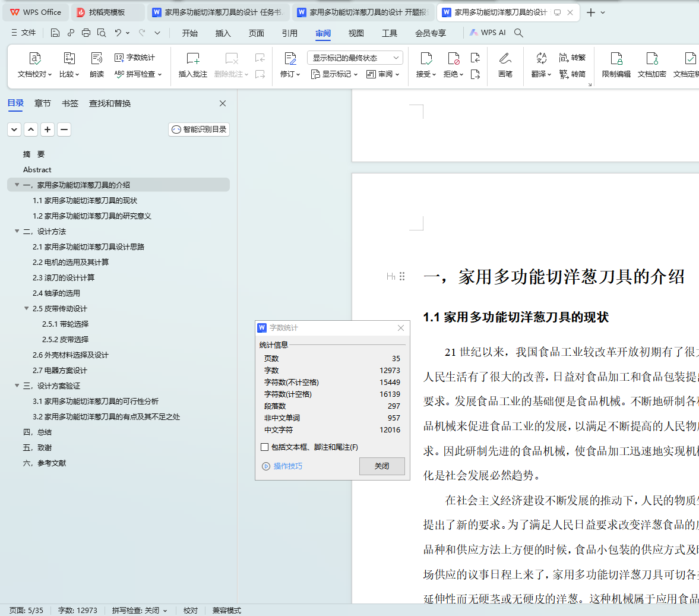Viewport: 699px width, 616px height.
Task: Switch to the 会员专享 tab
Action: 430,33
